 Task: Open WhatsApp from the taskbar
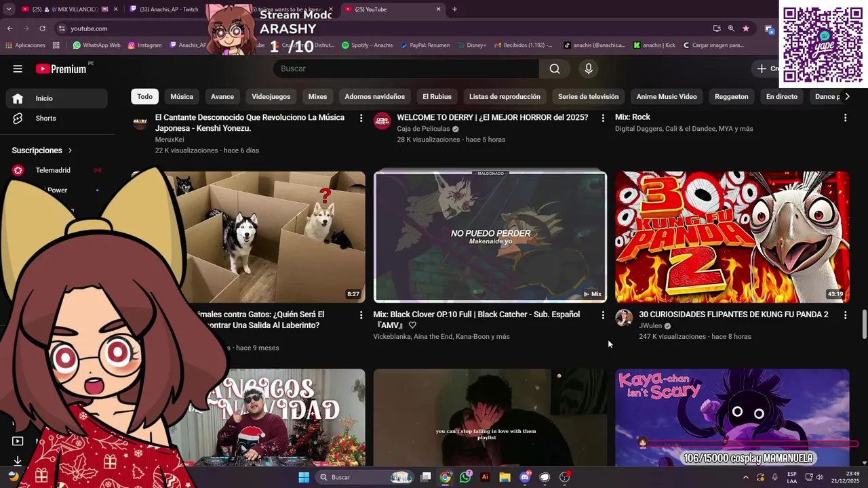pos(465,477)
